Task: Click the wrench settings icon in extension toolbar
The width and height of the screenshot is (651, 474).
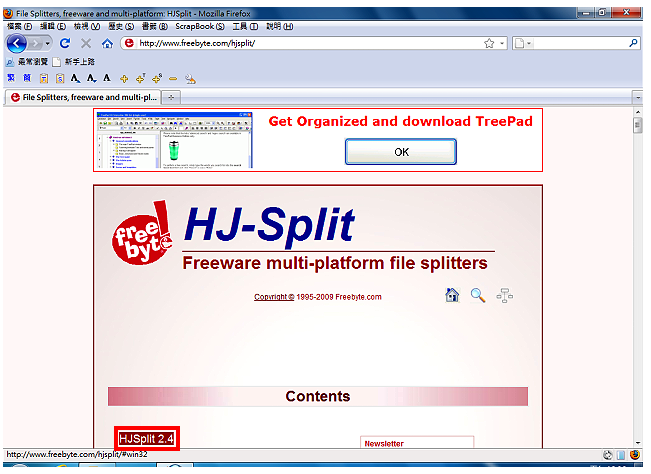Action: point(190,78)
